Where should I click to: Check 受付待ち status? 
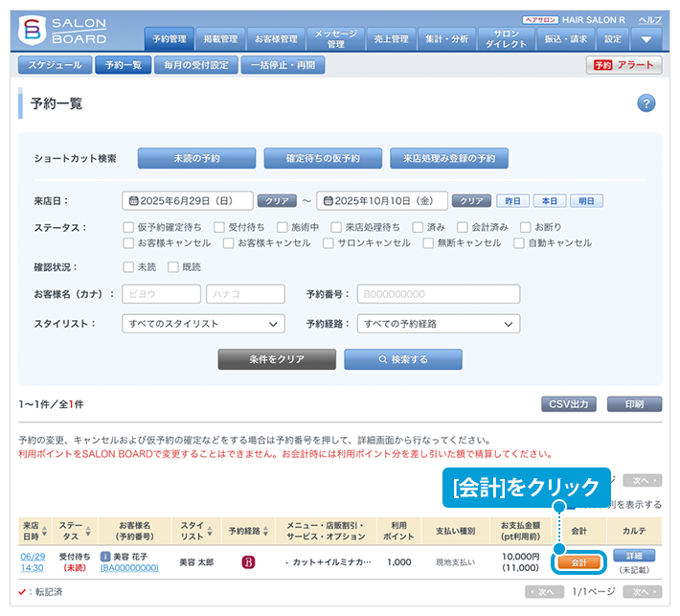pos(219,227)
